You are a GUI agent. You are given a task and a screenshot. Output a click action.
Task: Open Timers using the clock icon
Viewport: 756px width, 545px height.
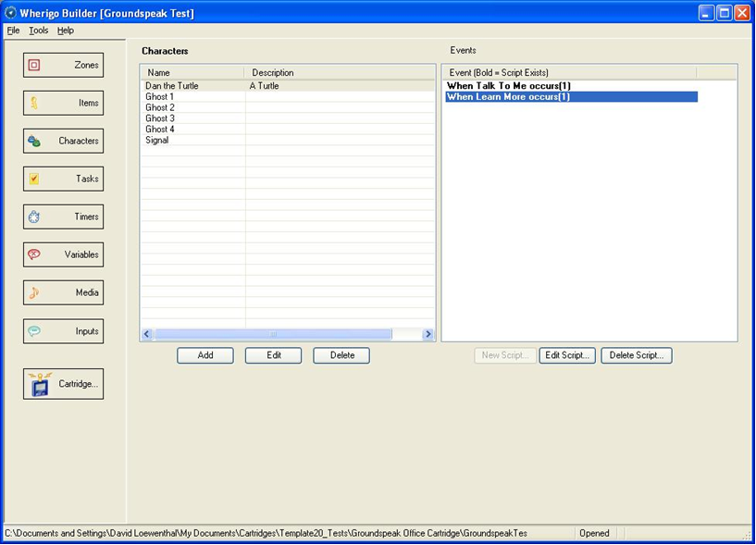point(33,217)
